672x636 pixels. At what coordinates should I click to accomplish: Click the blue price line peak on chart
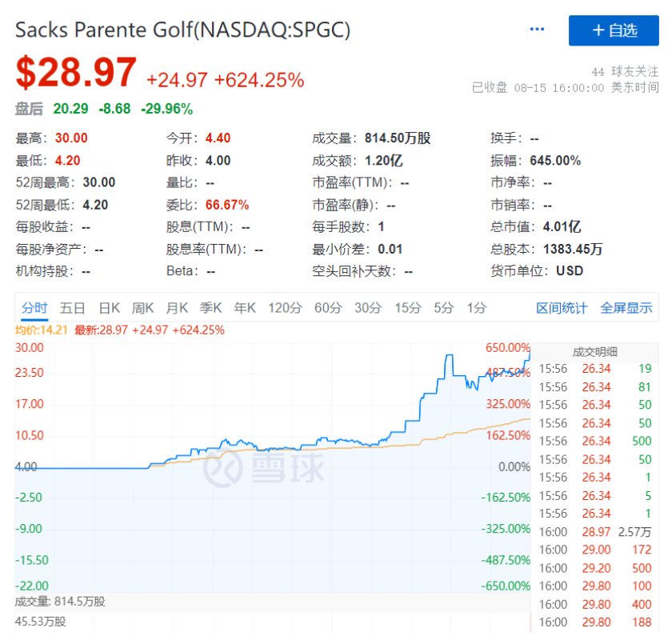(449, 355)
